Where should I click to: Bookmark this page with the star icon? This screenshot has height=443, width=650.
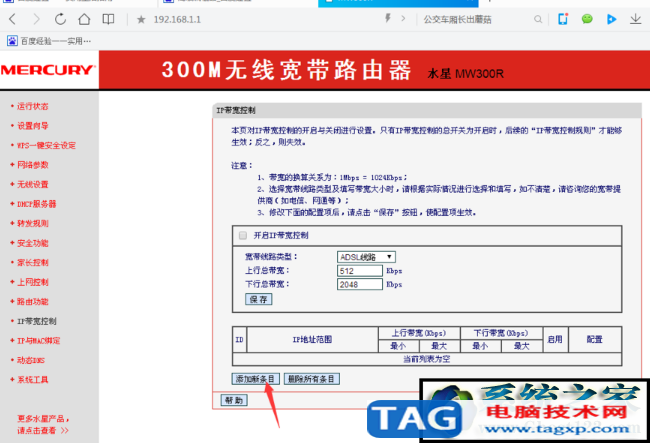pyautogui.click(x=141, y=19)
